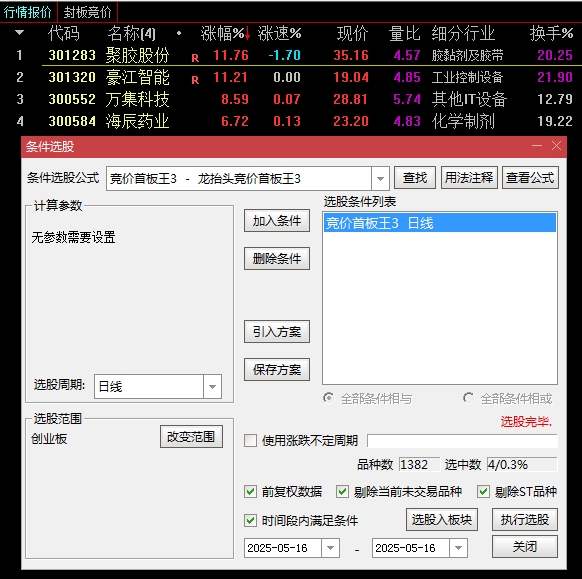
Task: Switch to the 封板竞价 tab
Action: (x=88, y=12)
